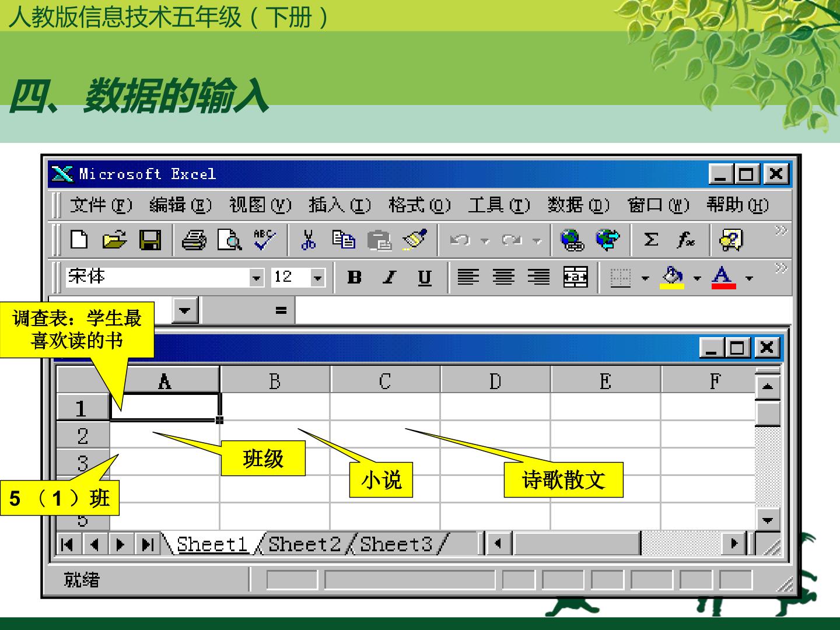Viewport: 840px width, 630px height.
Task: Open the paste function fx icon
Action: pyautogui.click(x=687, y=240)
